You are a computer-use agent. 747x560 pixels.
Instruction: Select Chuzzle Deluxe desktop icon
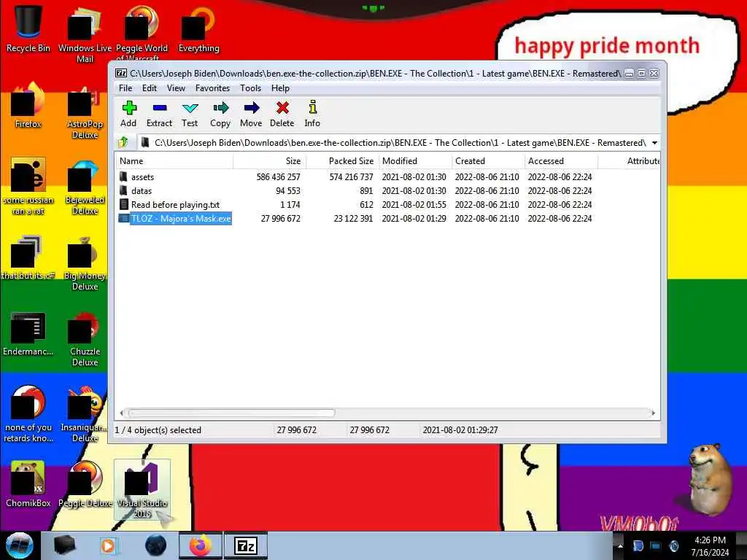pyautogui.click(x=85, y=338)
